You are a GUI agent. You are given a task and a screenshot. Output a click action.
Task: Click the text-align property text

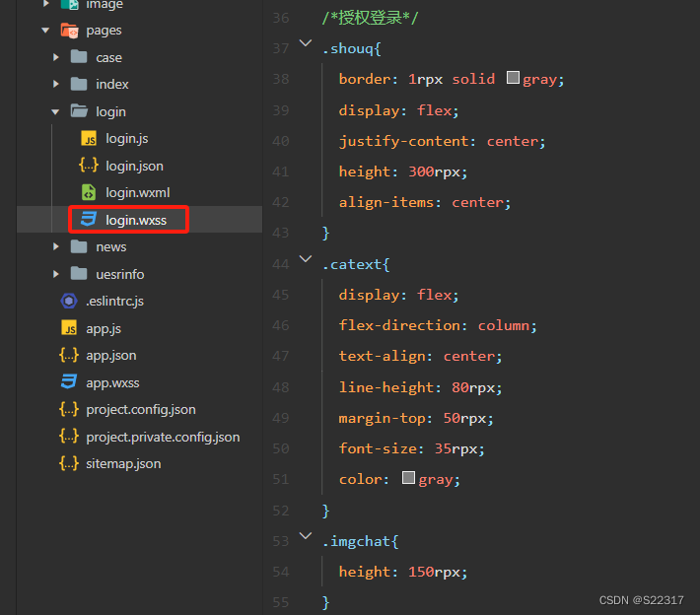(382, 356)
